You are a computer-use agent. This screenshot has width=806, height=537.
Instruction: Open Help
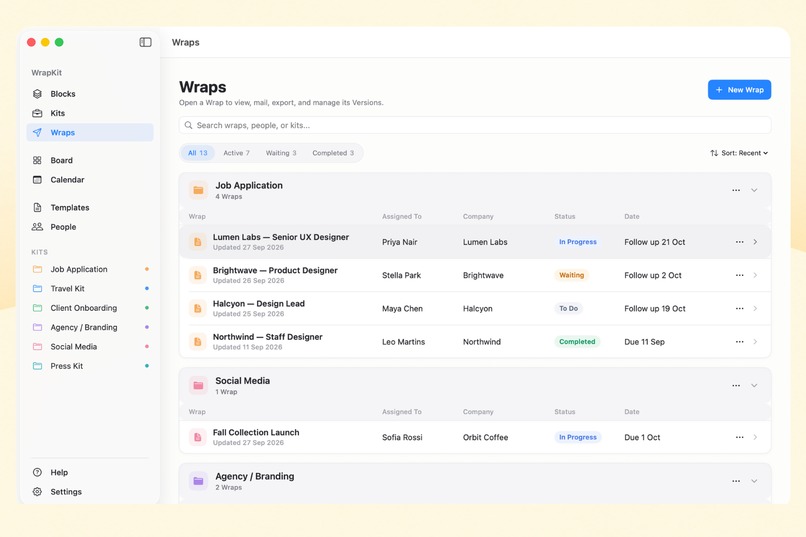90,472
